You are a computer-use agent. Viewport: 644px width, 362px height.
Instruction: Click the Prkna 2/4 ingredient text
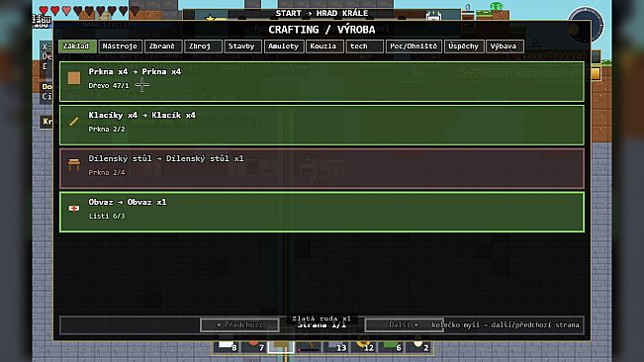(107, 173)
